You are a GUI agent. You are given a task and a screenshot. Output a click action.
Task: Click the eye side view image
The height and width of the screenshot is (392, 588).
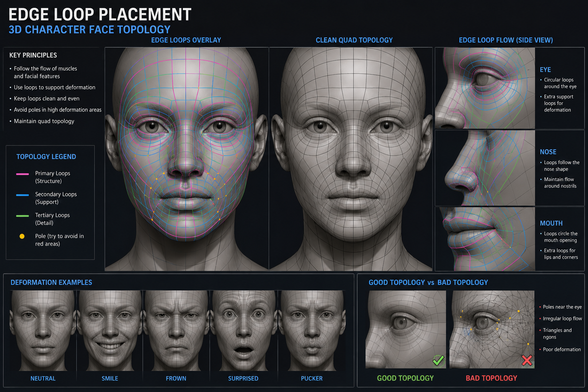tap(485, 88)
